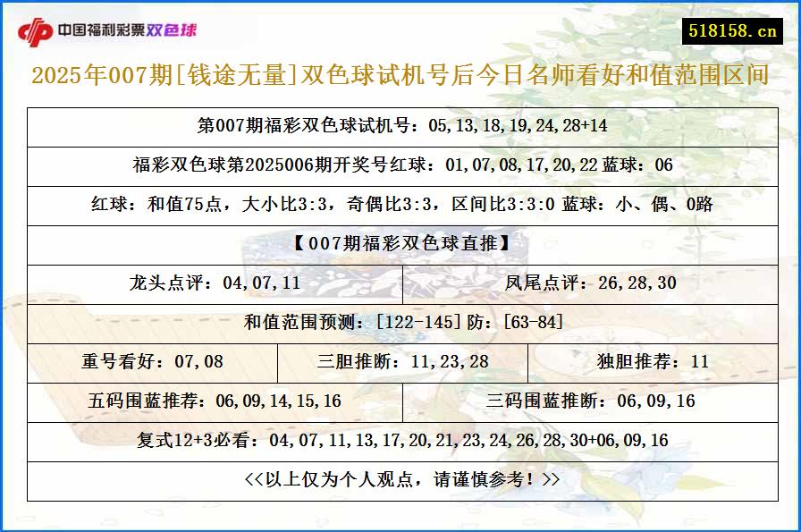Click the 重号看好 cell showing 07,08
Image resolution: width=801 pixels, height=532 pixels.
(x=152, y=362)
